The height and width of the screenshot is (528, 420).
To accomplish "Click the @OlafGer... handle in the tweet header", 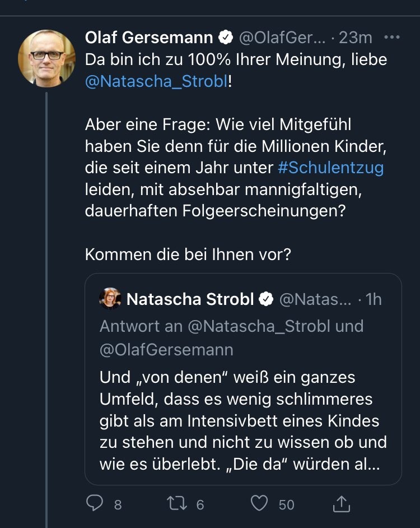I will (282, 38).
